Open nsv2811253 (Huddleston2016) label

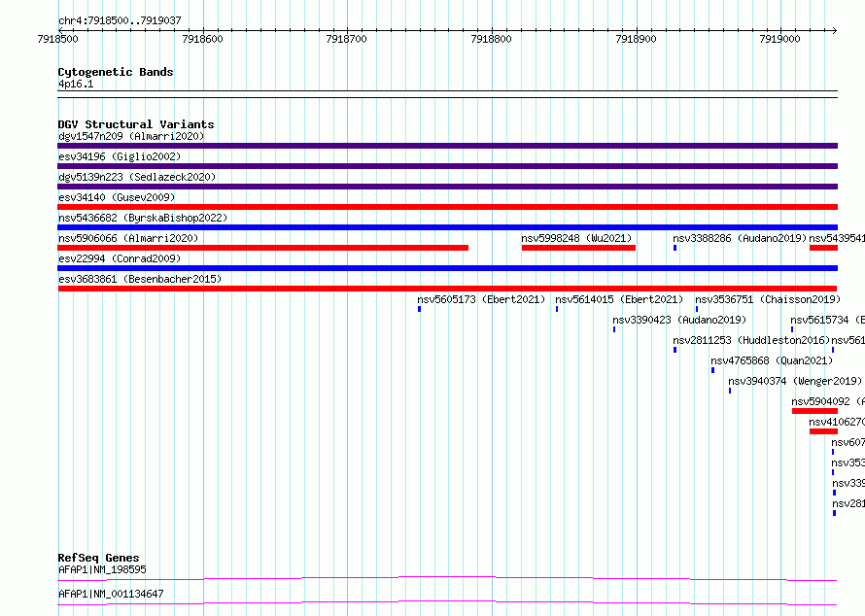[x=751, y=340]
